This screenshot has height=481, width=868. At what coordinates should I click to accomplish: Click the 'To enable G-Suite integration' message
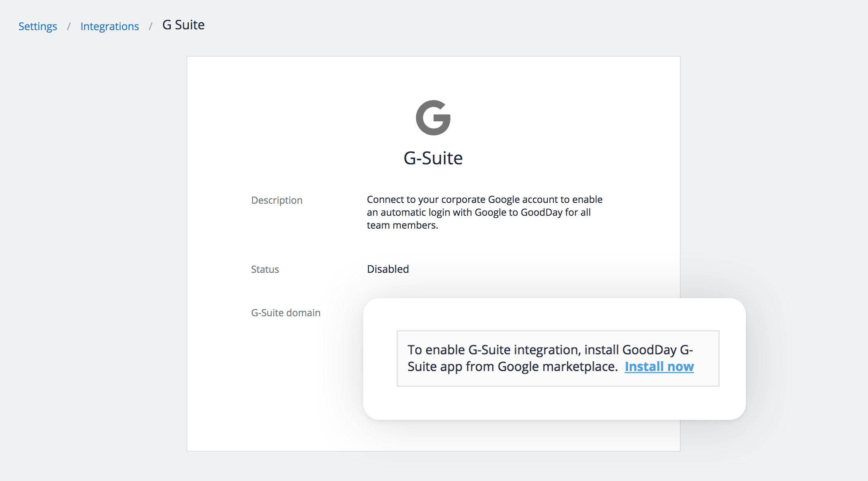(558, 358)
